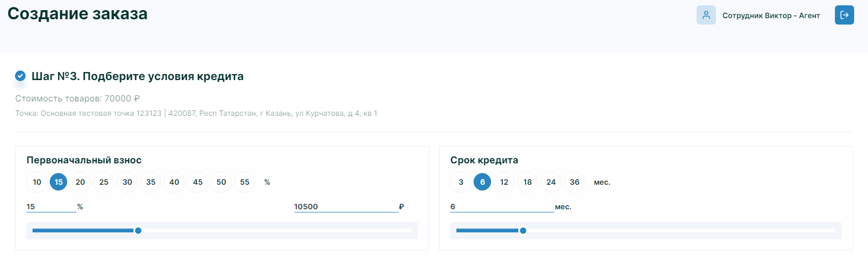The height and width of the screenshot is (260, 868).
Task: Click the down payment percent input field
Action: 51,207
